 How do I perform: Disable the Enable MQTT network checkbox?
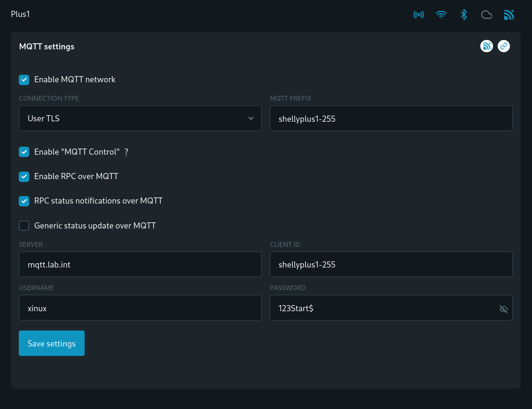pyautogui.click(x=24, y=79)
